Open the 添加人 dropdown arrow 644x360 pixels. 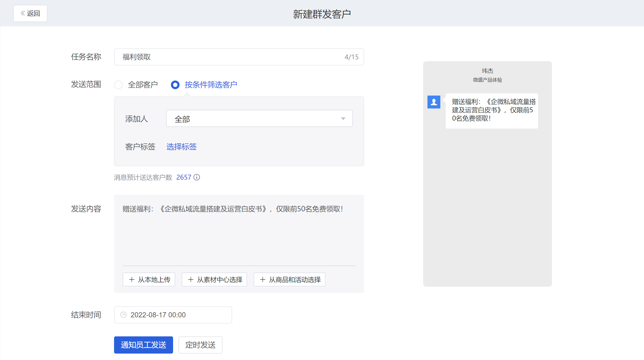tap(343, 119)
